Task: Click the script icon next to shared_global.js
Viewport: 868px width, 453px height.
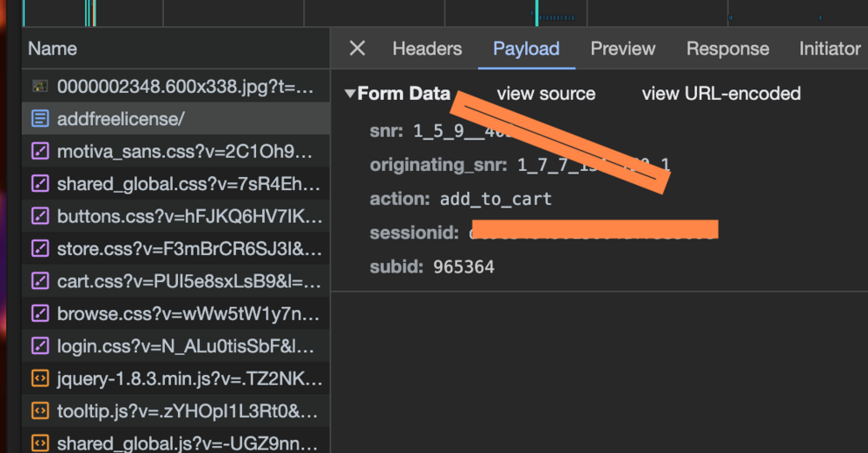Action: click(x=40, y=443)
